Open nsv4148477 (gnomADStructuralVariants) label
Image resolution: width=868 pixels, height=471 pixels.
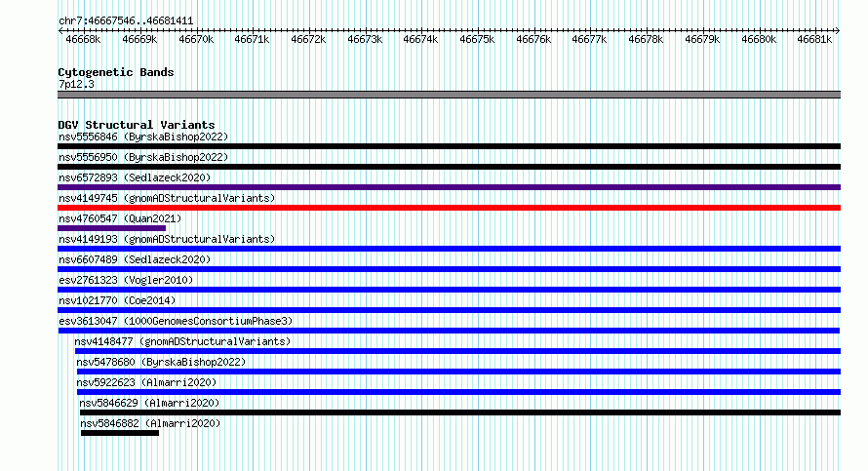point(182,341)
